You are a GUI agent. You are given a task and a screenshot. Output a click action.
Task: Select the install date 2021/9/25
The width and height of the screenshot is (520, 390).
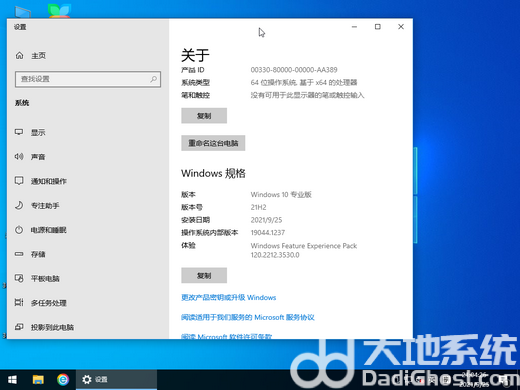tap(266, 220)
